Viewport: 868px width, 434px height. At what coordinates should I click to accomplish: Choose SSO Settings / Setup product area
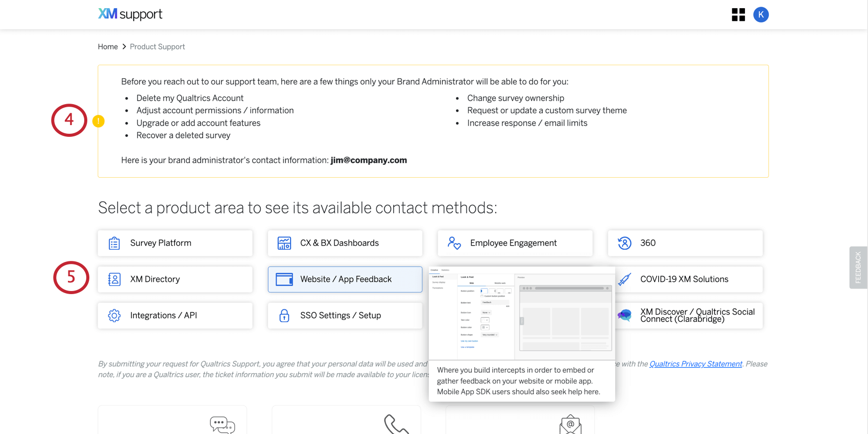(345, 316)
